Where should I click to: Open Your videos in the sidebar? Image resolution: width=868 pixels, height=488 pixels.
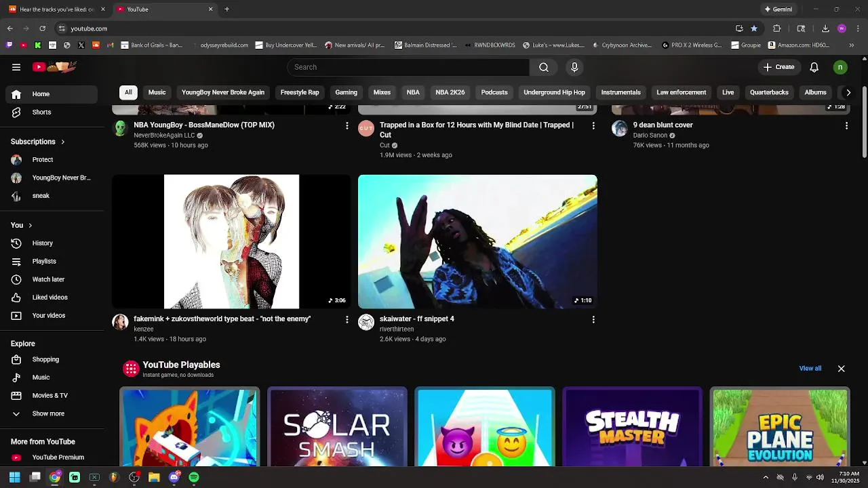pos(52,315)
